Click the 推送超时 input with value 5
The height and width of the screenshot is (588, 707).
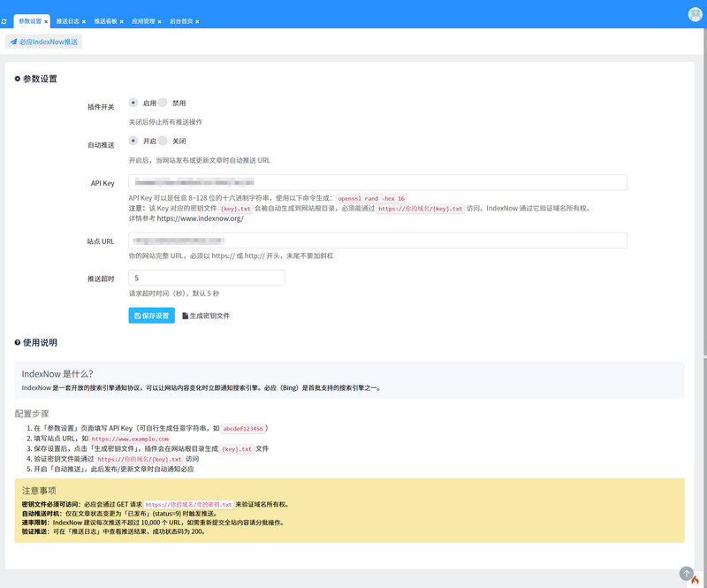207,278
